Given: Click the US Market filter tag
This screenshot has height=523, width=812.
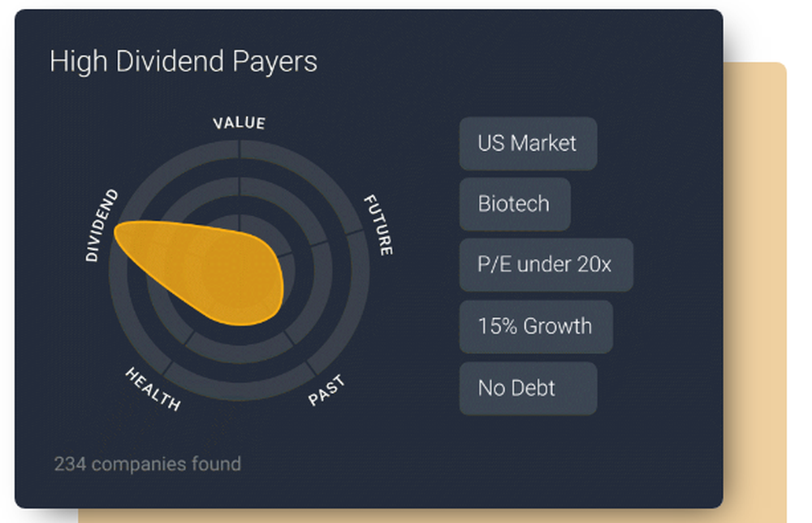Looking at the screenshot, I should tap(528, 144).
